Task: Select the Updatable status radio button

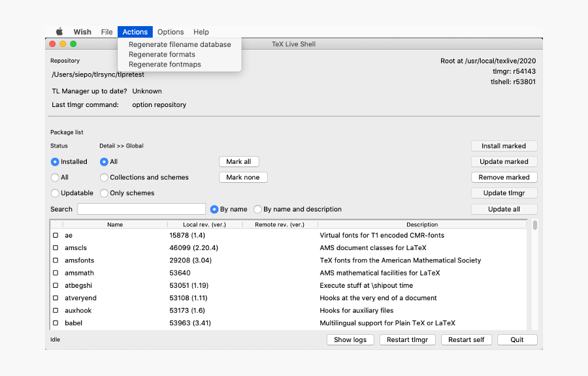Action: click(x=55, y=193)
